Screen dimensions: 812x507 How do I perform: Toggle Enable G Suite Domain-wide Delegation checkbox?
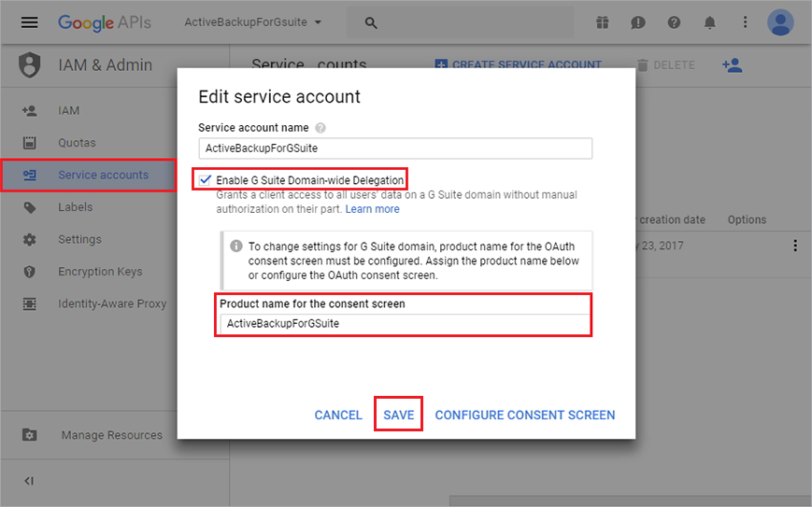click(x=206, y=179)
